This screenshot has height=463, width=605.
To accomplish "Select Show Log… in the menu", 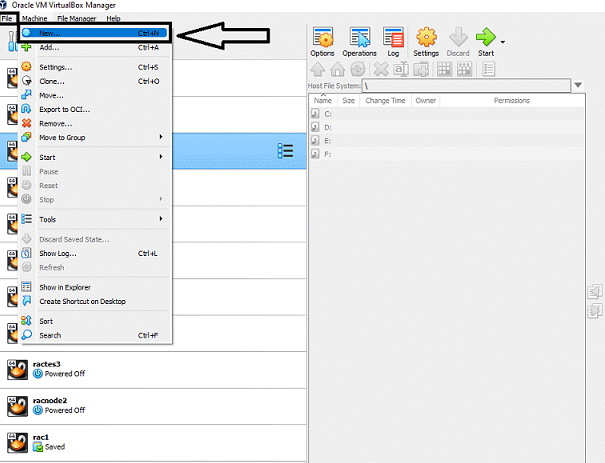I will tap(58, 254).
